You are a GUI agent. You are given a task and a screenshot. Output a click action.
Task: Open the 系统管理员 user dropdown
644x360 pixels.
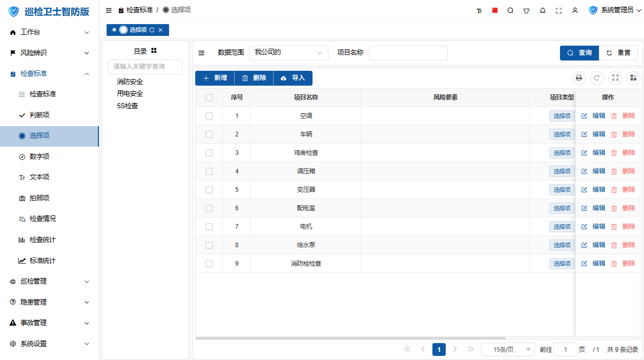(x=615, y=10)
